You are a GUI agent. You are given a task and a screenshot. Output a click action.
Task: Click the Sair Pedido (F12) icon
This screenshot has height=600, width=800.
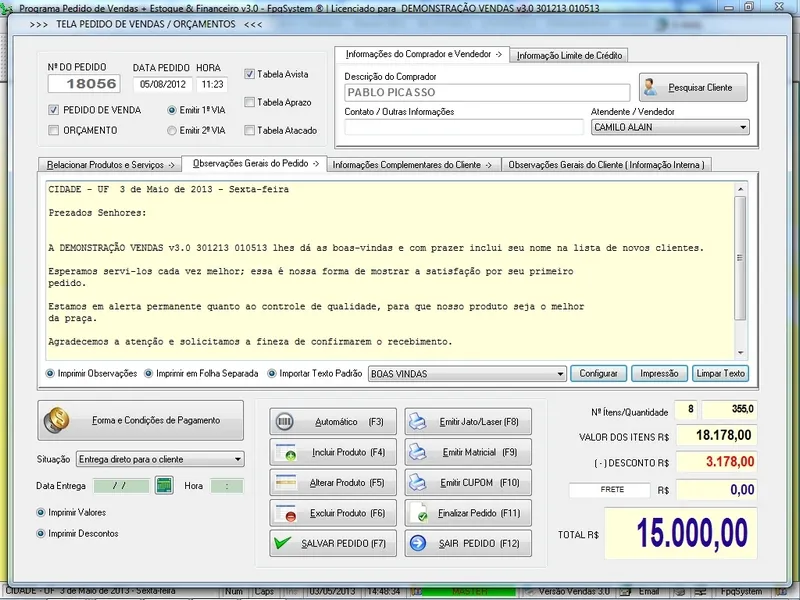419,543
